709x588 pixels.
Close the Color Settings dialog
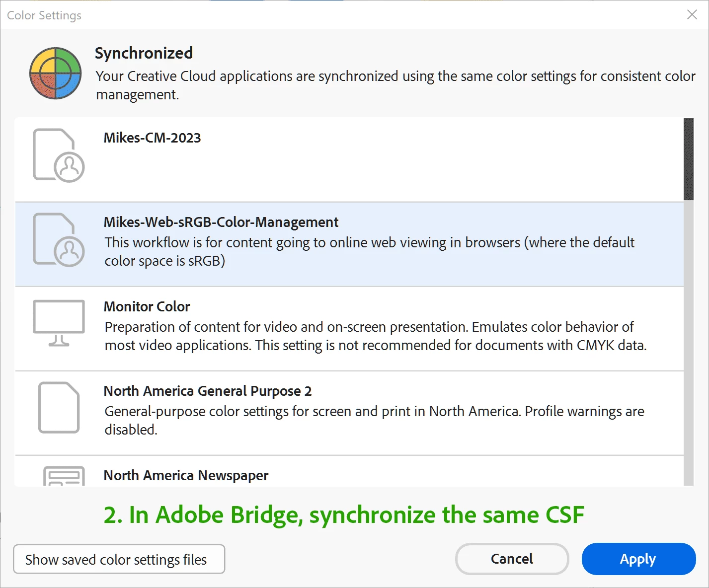692,15
